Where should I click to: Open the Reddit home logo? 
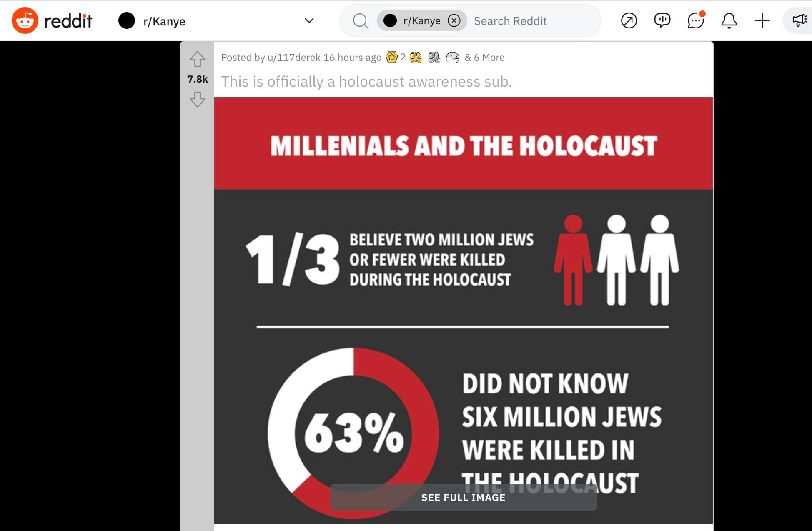click(52, 20)
